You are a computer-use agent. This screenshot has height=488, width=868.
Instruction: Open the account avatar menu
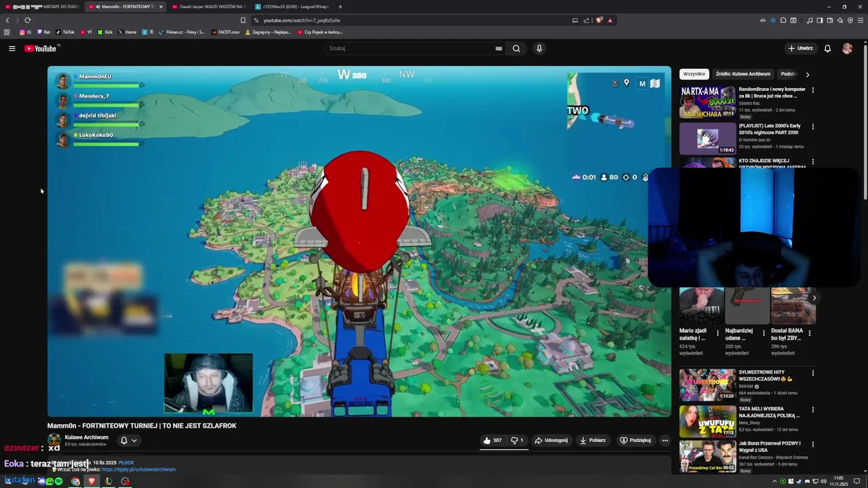coord(847,48)
